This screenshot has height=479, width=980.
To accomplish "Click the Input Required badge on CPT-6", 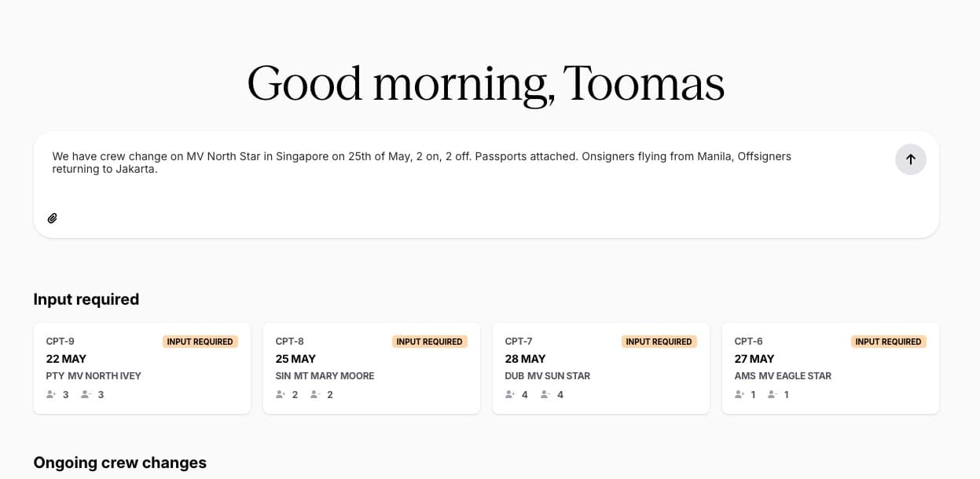I will tap(888, 342).
